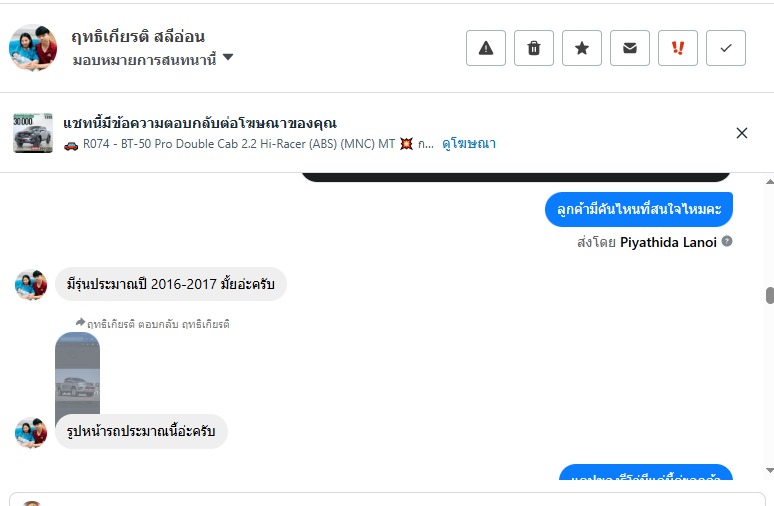This screenshot has width=774, height=506.
Task: Click sender name Piyathida Lanoi
Action: click(668, 242)
